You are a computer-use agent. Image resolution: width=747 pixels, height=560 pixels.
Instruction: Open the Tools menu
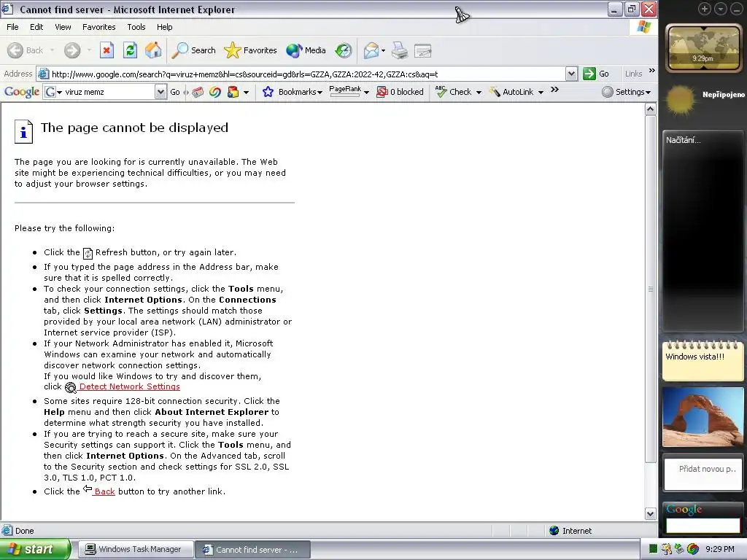136,27
